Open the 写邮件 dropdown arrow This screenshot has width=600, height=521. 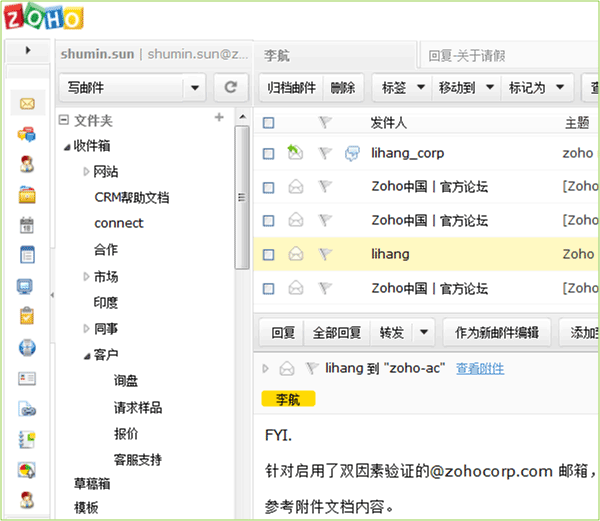tap(195, 88)
